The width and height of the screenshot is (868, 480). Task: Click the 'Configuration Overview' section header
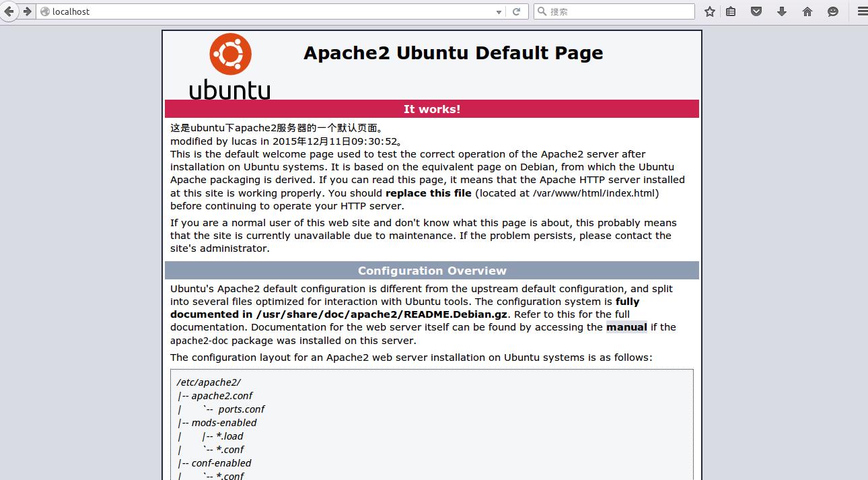[432, 271]
